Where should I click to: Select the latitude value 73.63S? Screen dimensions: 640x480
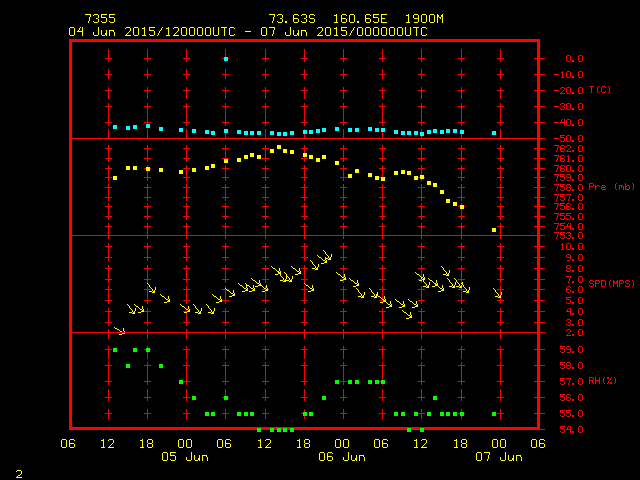pos(292,19)
